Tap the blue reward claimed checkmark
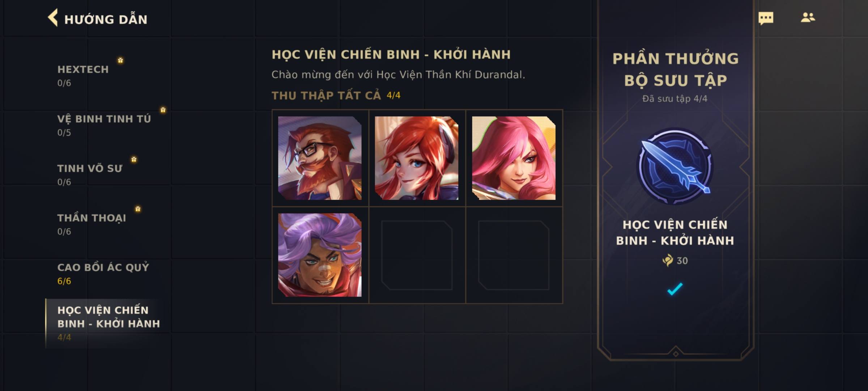This screenshot has height=391, width=868. click(675, 289)
